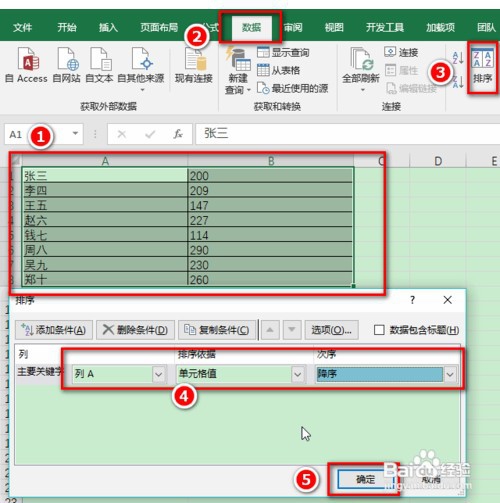Select column A header
This screenshot has height=503, width=500.
[105, 161]
